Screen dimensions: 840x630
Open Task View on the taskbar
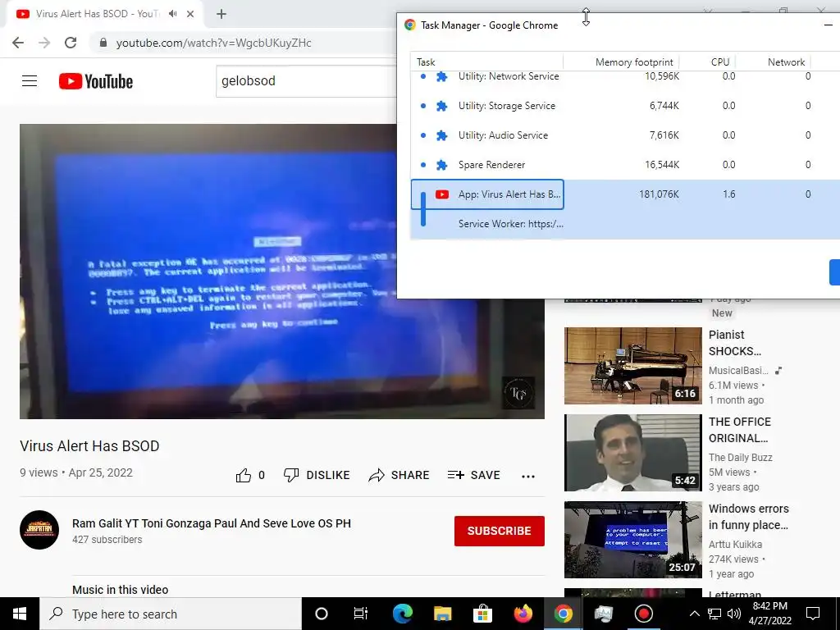[x=361, y=614]
